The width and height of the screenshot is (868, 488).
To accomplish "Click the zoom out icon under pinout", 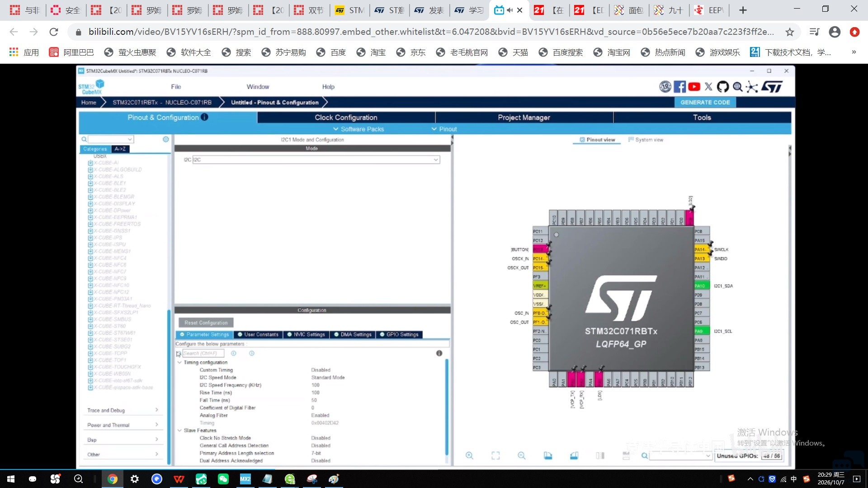I will click(521, 455).
